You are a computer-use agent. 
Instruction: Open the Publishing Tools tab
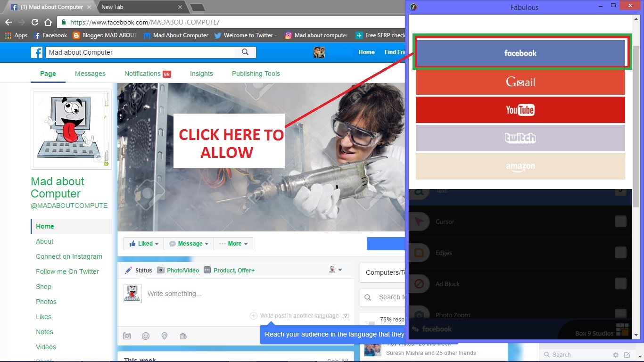click(x=256, y=74)
